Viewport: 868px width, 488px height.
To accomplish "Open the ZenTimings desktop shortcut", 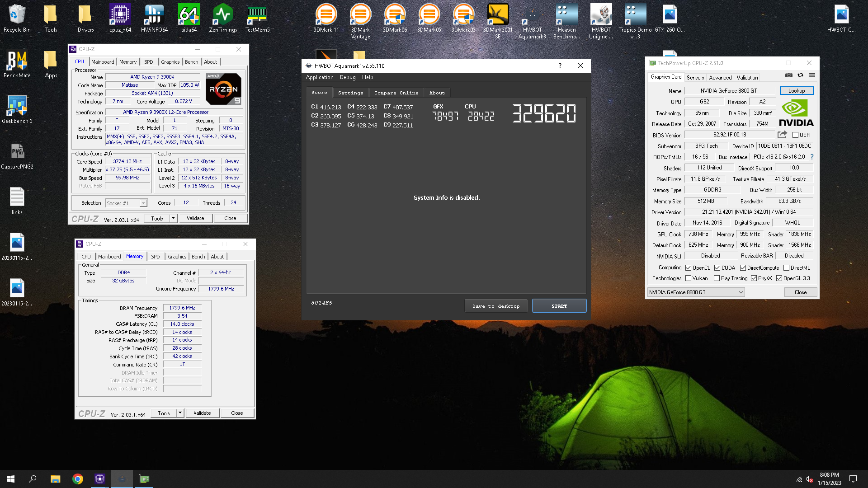I will (223, 19).
